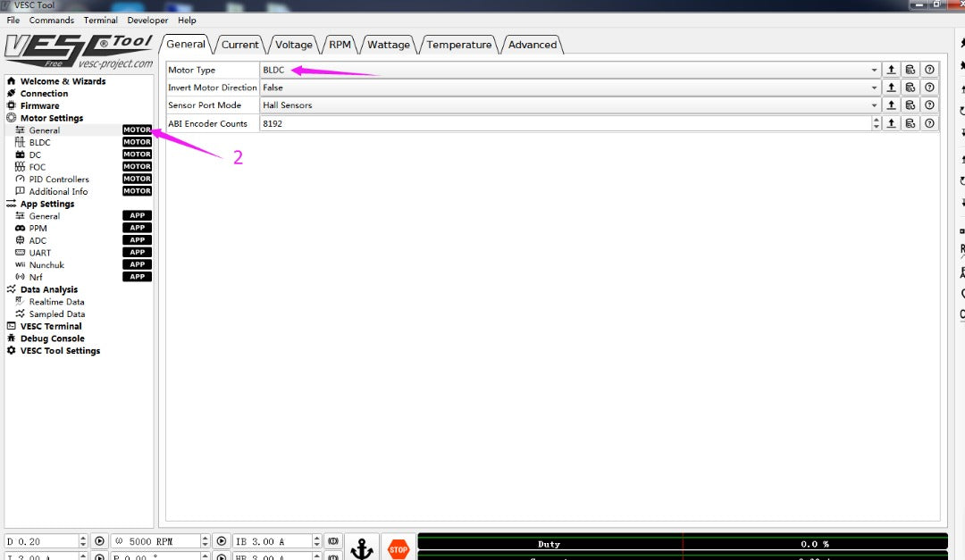
Task: Click the D 0.20 duty input field
Action: [x=42, y=541]
